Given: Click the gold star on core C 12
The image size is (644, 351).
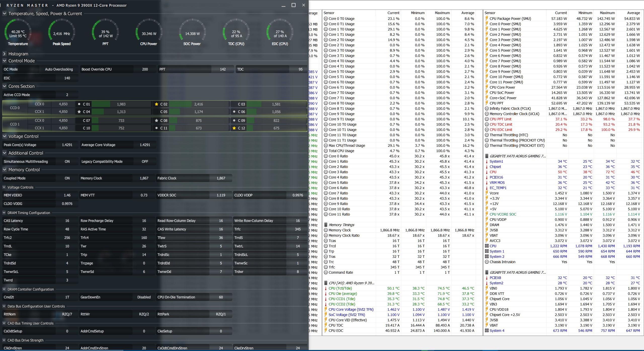Looking at the screenshot, I should (234, 128).
